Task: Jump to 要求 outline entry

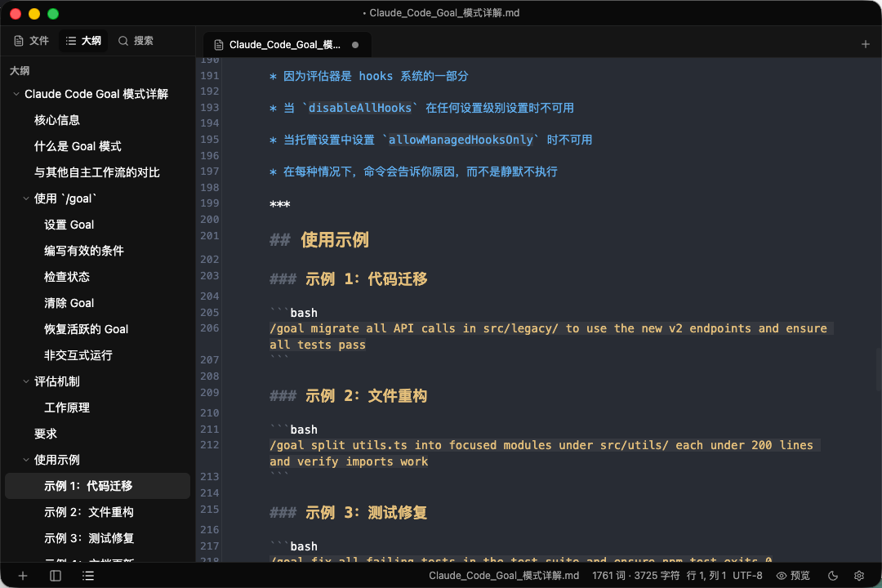Action: pos(46,434)
